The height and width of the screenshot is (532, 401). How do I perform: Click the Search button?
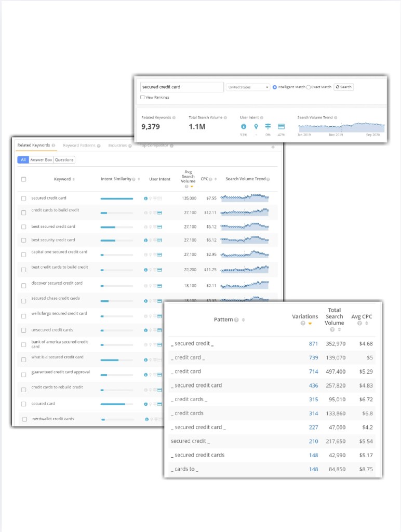344,87
